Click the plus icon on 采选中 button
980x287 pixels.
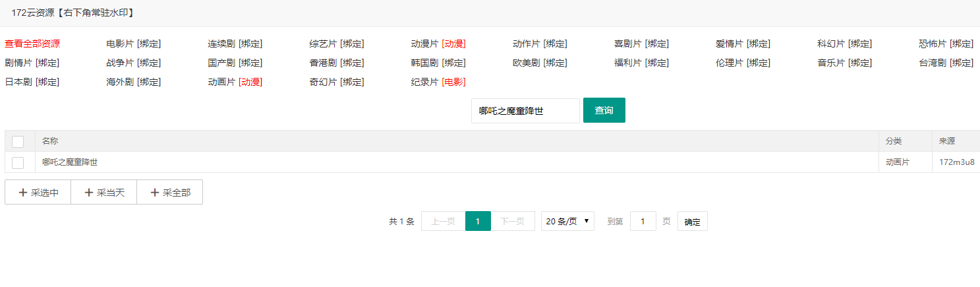pos(23,193)
